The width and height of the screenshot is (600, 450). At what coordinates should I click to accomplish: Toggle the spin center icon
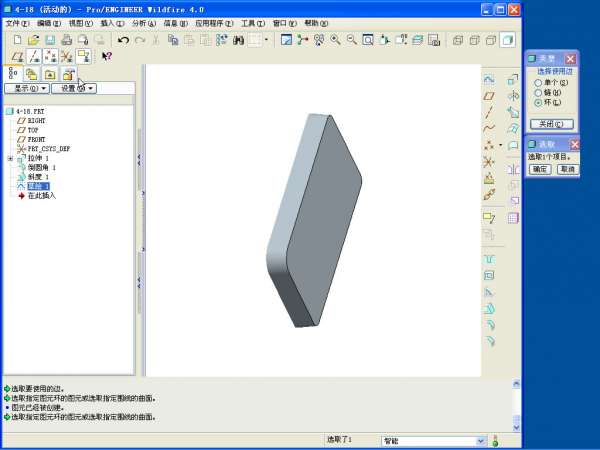pyautogui.click(x=303, y=39)
